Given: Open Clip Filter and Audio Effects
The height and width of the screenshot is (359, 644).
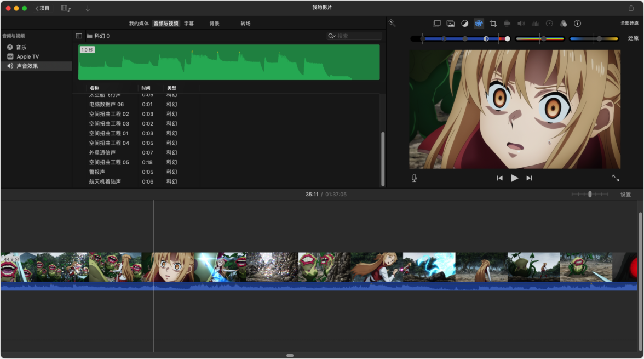Looking at the screenshot, I should (x=563, y=24).
